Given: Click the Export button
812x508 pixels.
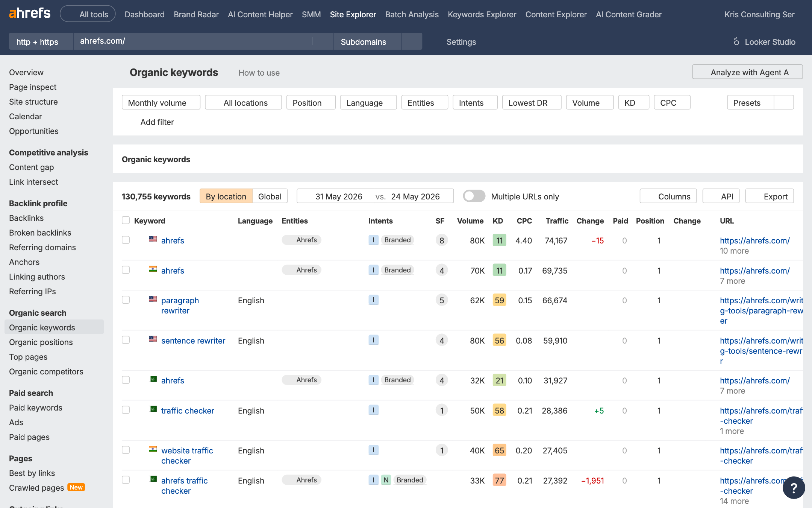Looking at the screenshot, I should [x=769, y=196].
